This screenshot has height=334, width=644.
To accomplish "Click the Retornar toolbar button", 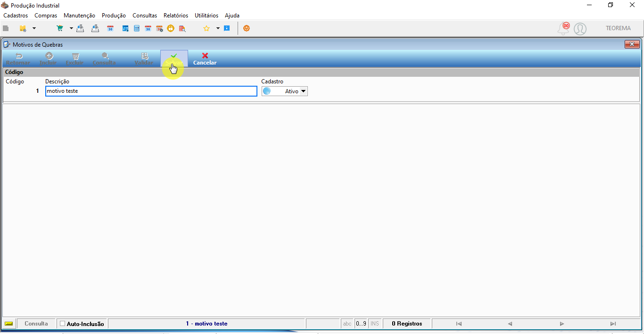I will click(x=18, y=59).
